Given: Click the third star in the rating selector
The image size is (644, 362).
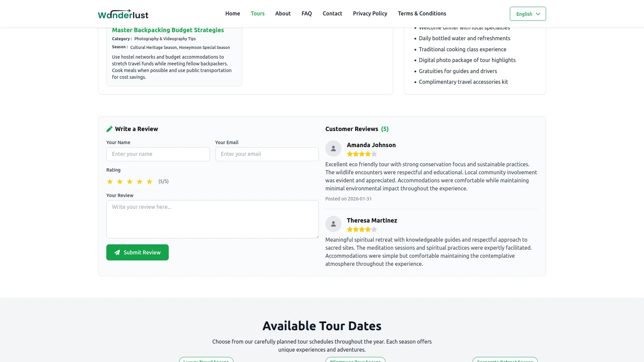Looking at the screenshot, I should 129,181.
